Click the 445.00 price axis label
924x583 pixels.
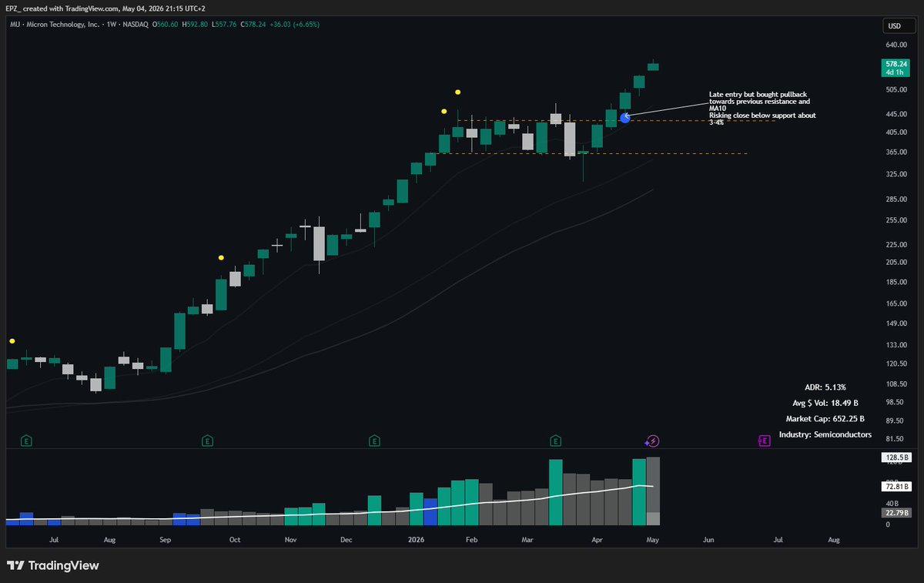(x=897, y=114)
